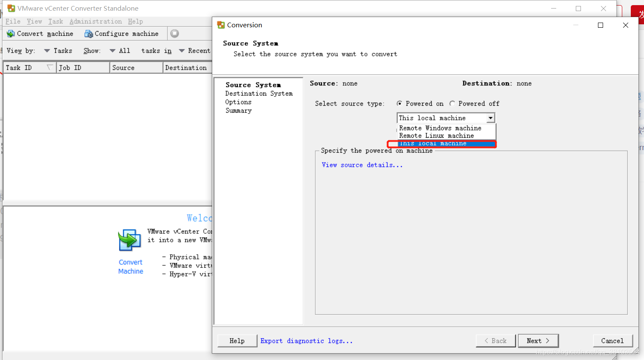
Task: Minimize the main Converter Standalone window
Action: [x=554, y=8]
